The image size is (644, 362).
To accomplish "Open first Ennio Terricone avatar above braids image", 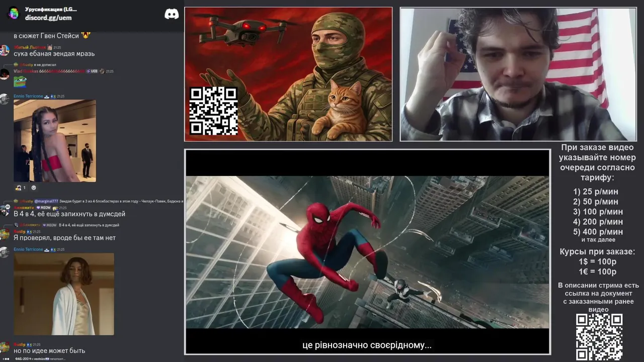I will (5, 99).
